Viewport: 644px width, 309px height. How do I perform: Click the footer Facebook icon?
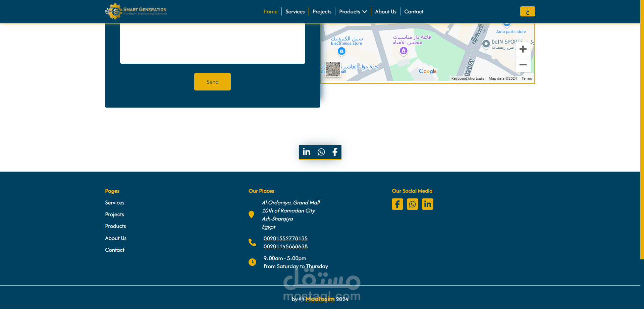(397, 204)
